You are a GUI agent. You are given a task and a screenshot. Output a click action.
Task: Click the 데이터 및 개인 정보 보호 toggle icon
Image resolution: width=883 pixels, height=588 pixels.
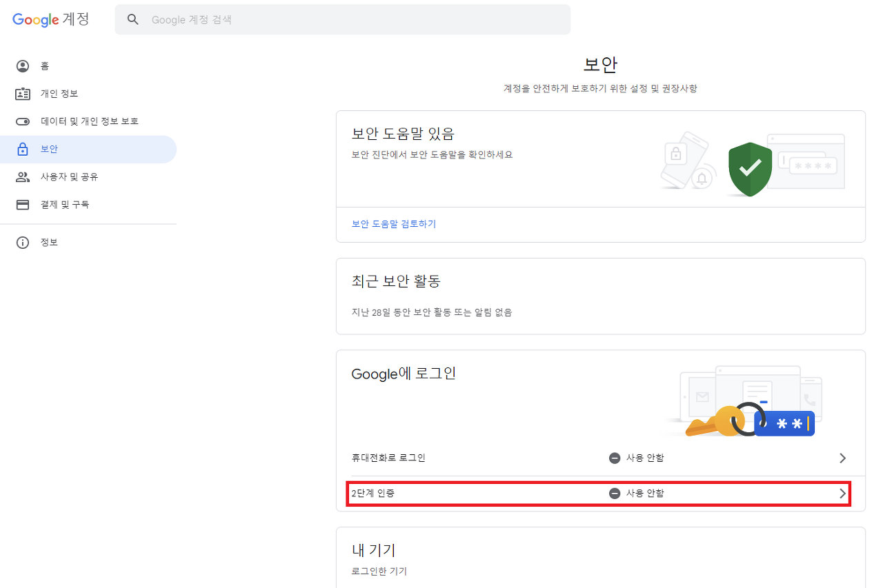click(x=23, y=121)
